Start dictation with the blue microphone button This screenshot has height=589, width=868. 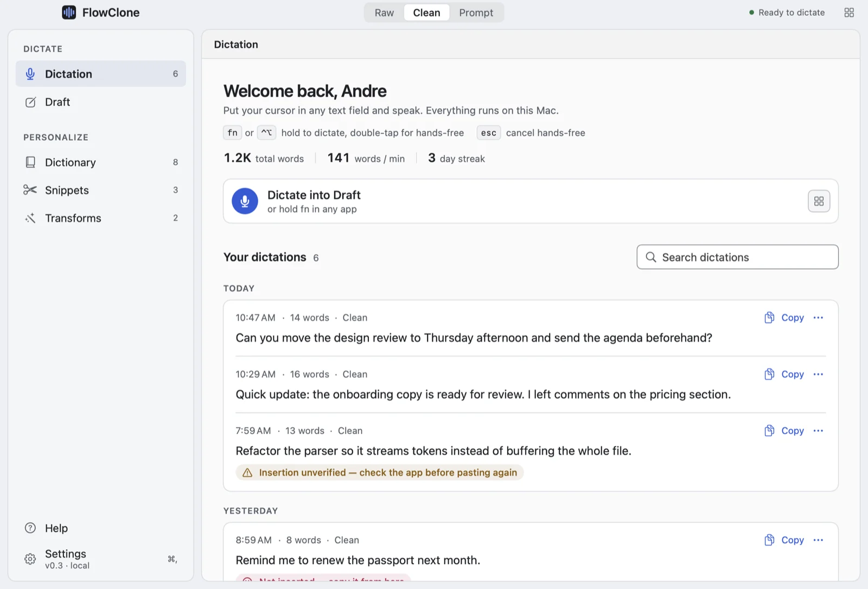coord(245,201)
